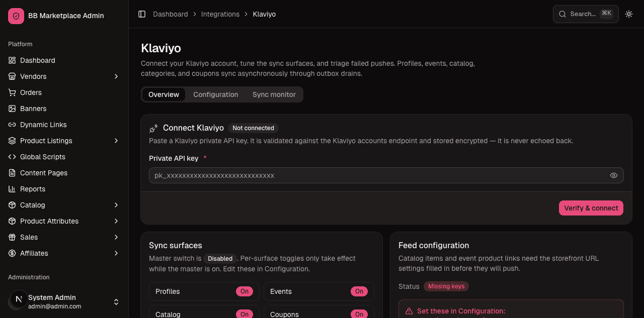The width and height of the screenshot is (644, 318).
Task: Switch to the Configuration tab
Action: [x=216, y=94]
